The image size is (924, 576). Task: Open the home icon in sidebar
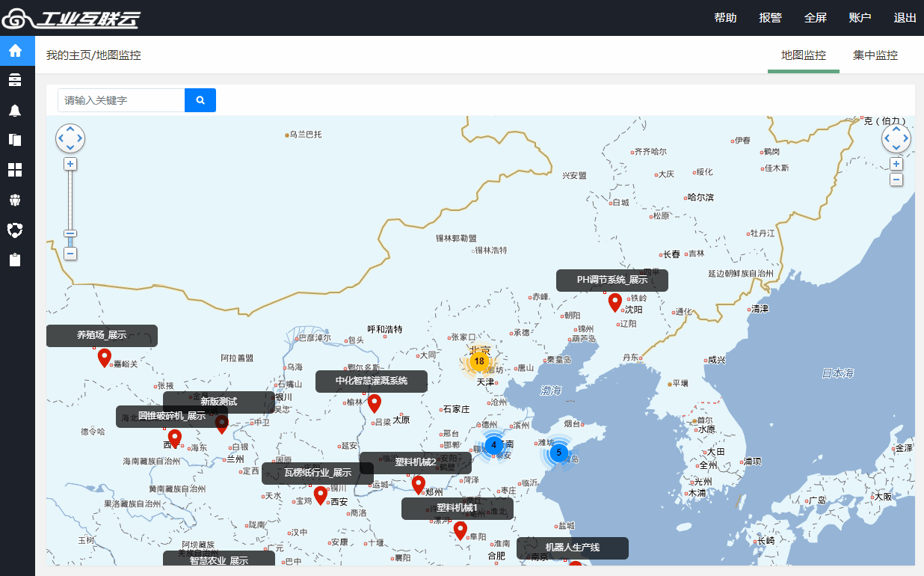click(x=15, y=51)
